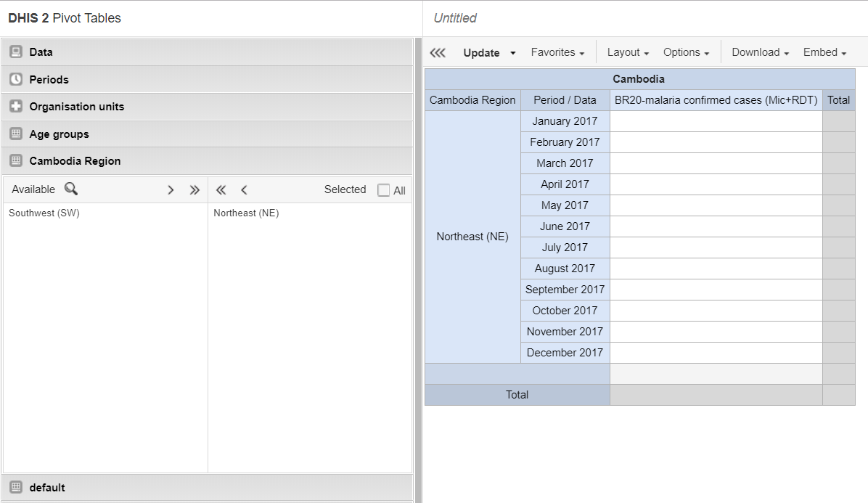This screenshot has height=503, width=868.
Task: Click the Update button
Action: coord(481,53)
